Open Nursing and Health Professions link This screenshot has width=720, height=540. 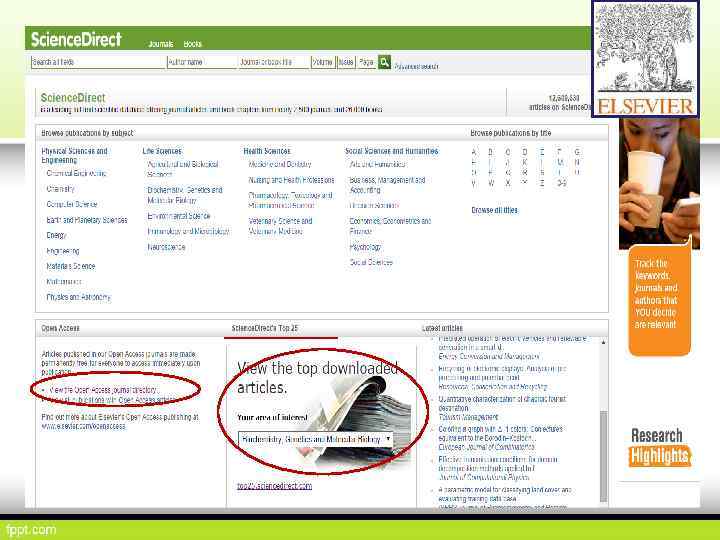[x=291, y=180]
